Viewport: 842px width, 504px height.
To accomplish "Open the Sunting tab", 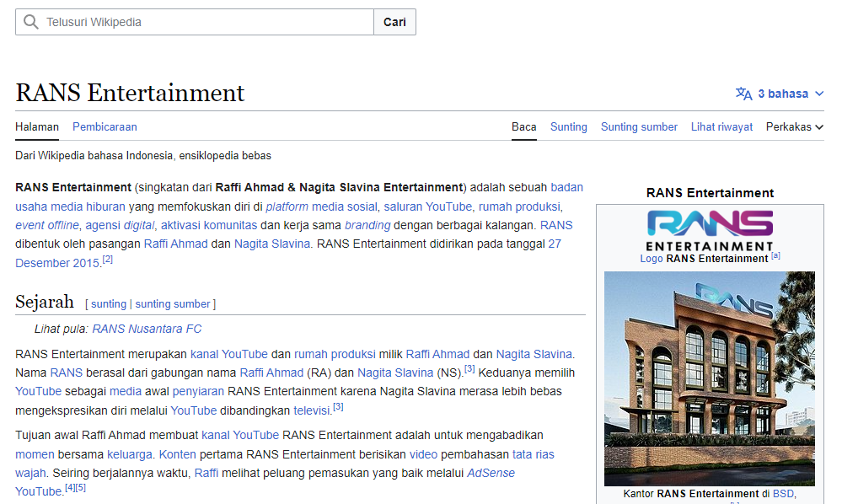I will tap(569, 127).
